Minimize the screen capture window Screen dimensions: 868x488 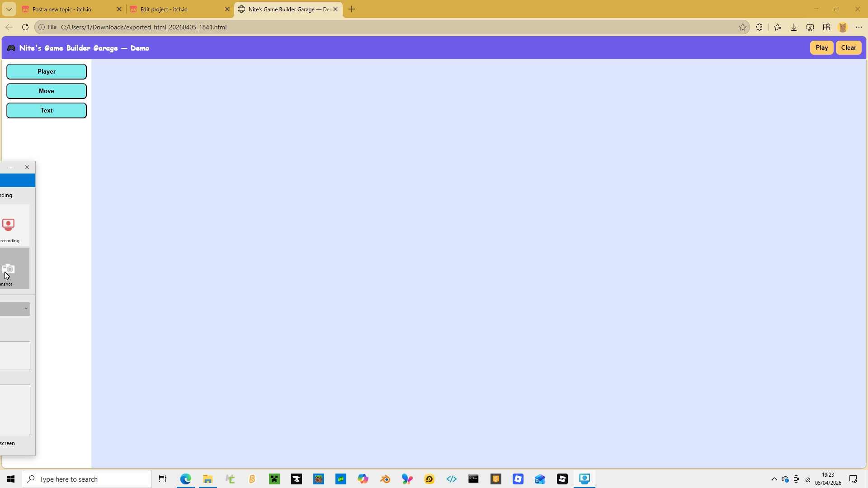11,167
